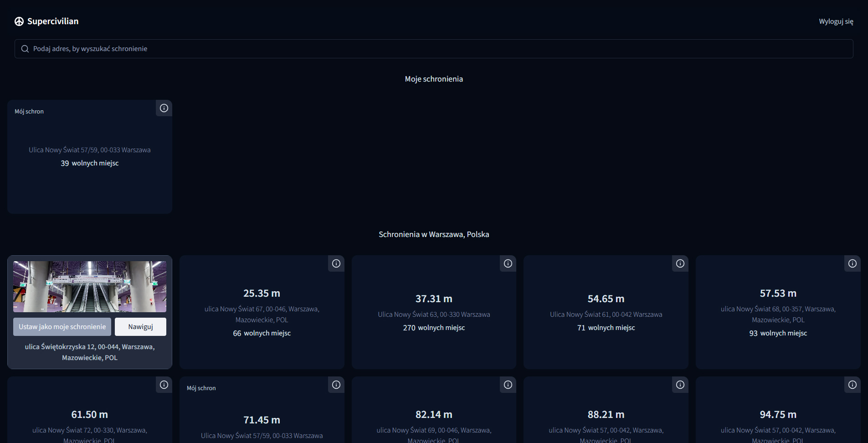Click the 93 wolnych miejsc text
The height and width of the screenshot is (443, 868).
778,333
